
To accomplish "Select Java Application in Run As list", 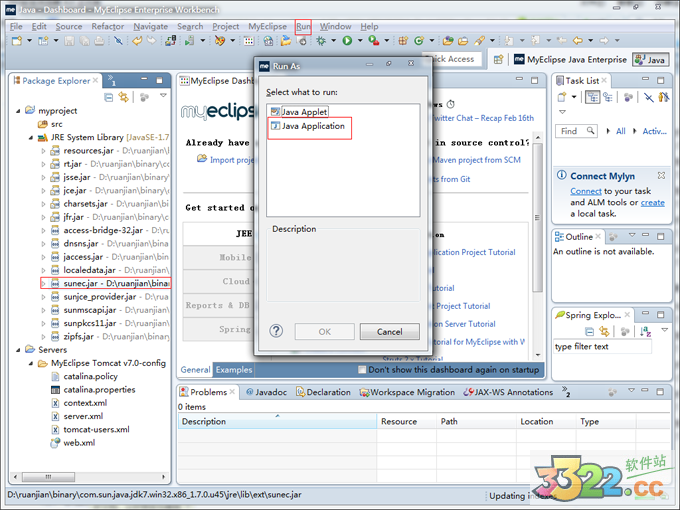I will 308,126.
